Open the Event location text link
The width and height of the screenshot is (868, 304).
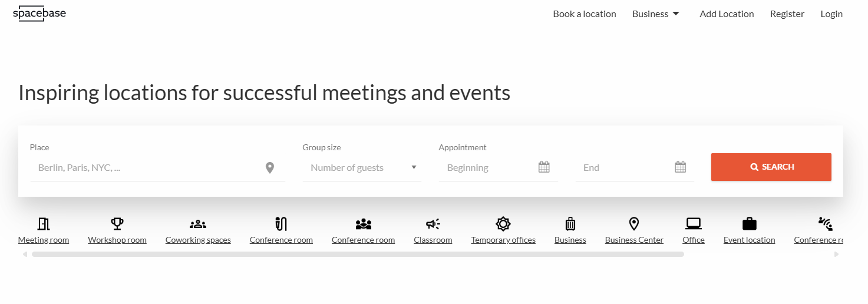749,240
